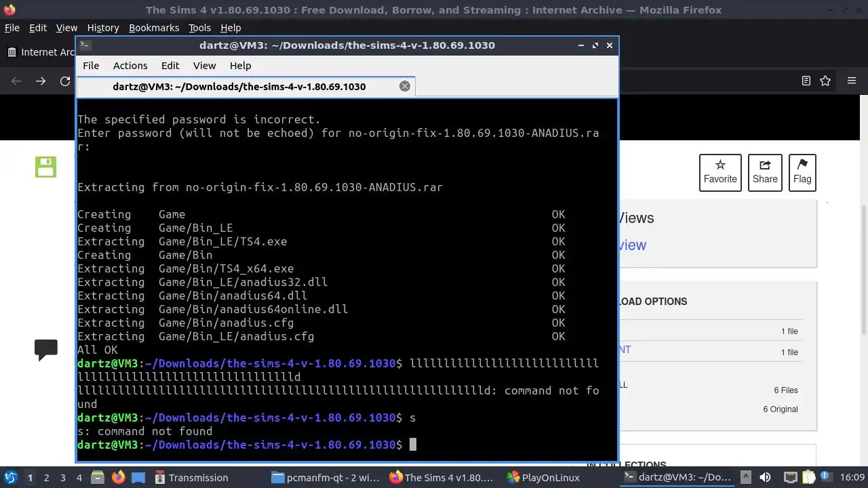This screenshot has width=868, height=488.
Task: Bookmark this page with the star icon
Action: click(825, 81)
